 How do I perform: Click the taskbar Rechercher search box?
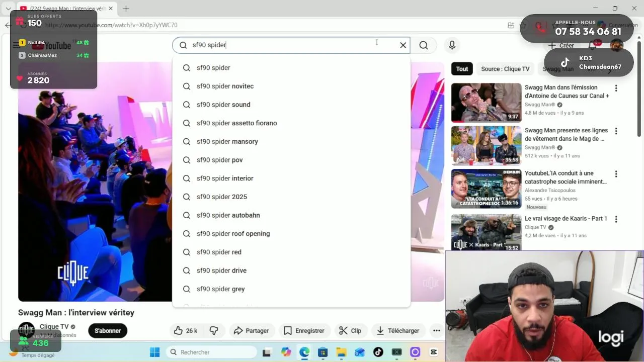pos(211,352)
